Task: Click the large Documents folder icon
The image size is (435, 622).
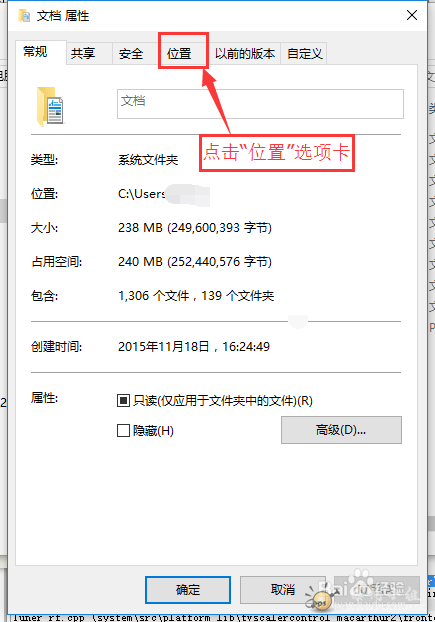Action: tap(50, 106)
